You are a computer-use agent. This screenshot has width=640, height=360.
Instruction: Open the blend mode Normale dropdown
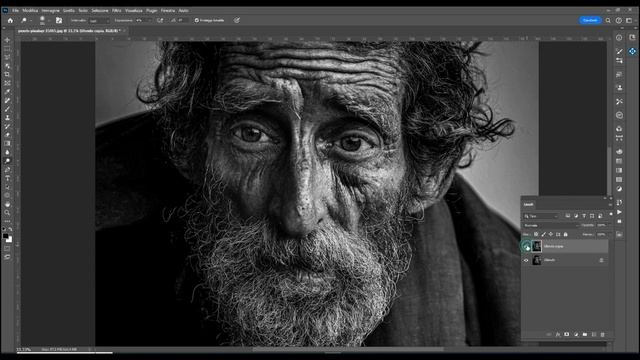[x=551, y=225]
